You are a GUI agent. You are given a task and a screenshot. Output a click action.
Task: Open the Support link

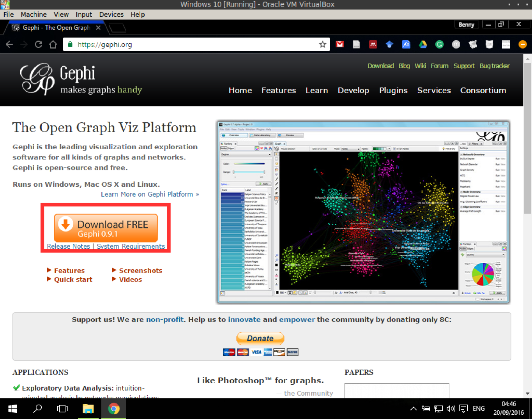(464, 66)
